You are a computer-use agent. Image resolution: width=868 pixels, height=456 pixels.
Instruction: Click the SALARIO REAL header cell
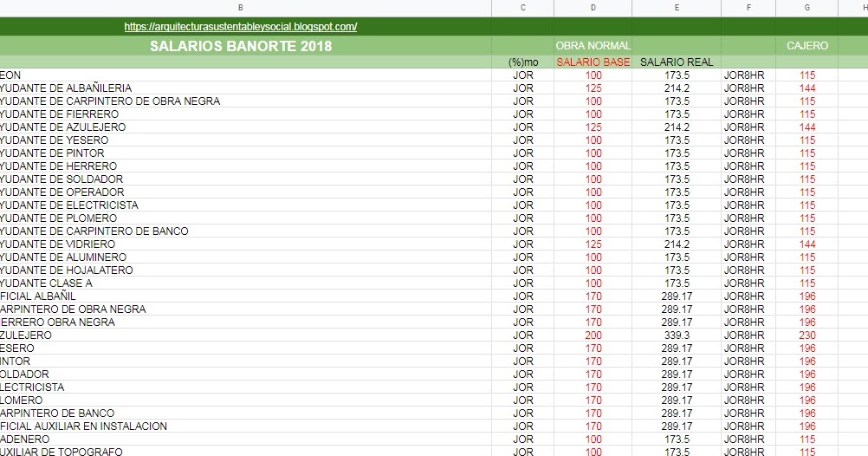click(677, 62)
